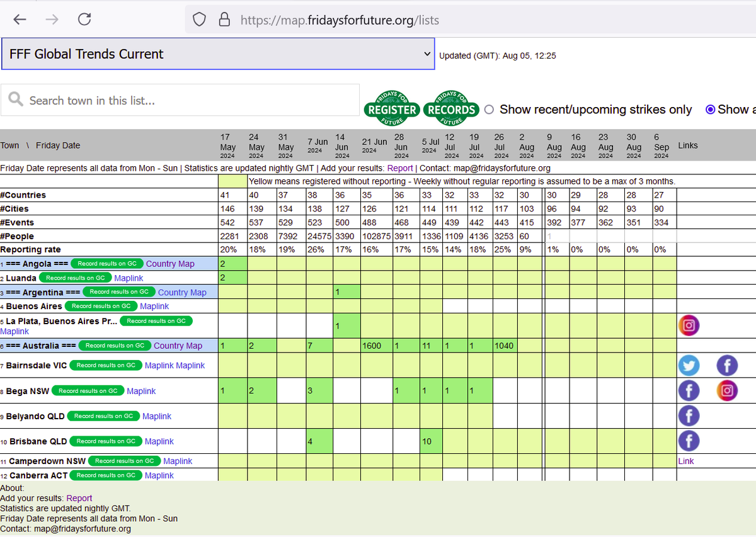The width and height of the screenshot is (756, 537).
Task: View site security via padlock icon
Action: [224, 20]
